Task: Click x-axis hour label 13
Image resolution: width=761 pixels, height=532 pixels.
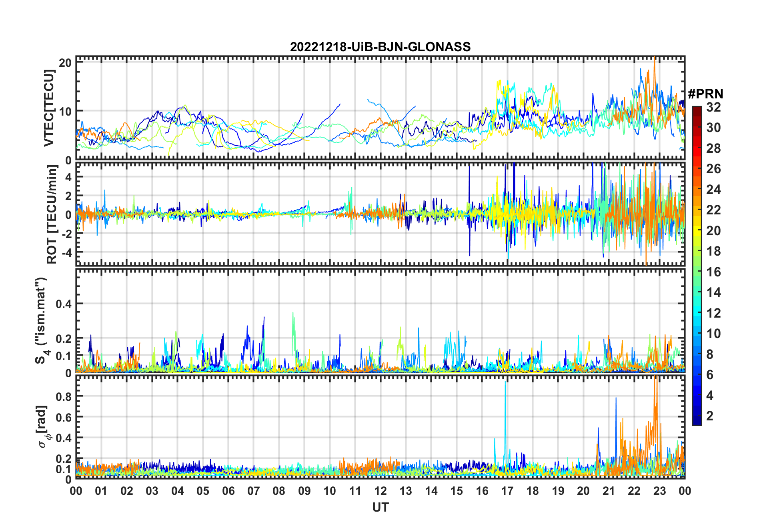Action: [406, 491]
